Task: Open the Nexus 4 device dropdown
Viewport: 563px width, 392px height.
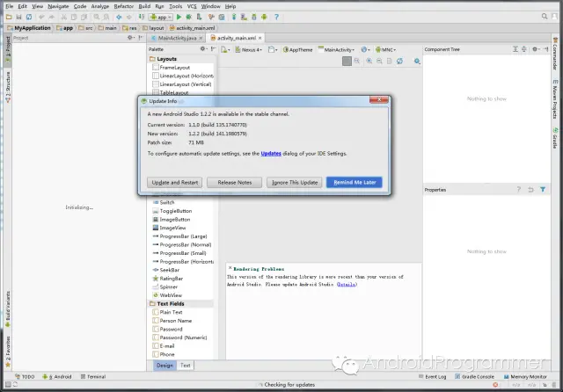Action: (248, 50)
